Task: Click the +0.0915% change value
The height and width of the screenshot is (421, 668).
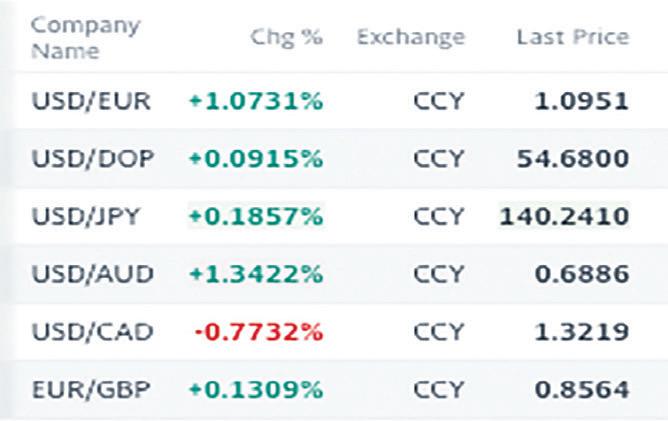Action: tap(255, 159)
